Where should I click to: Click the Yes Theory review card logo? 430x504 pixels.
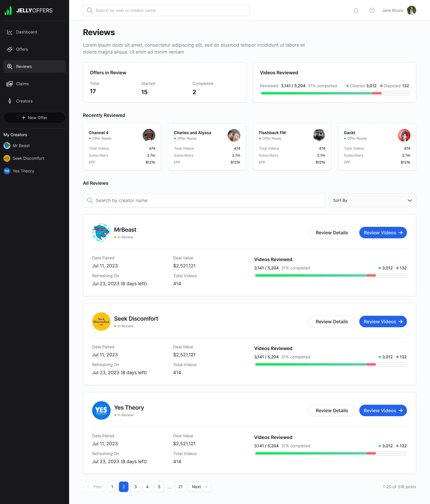(101, 410)
